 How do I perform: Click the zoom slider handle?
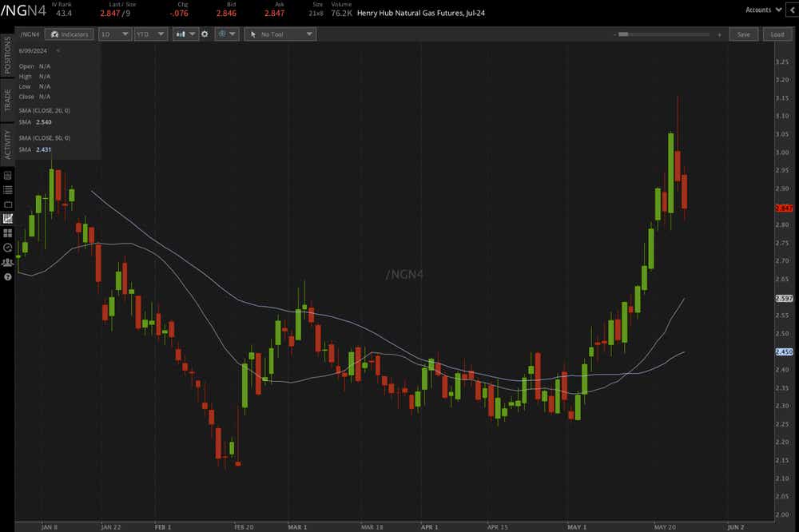[x=623, y=34]
